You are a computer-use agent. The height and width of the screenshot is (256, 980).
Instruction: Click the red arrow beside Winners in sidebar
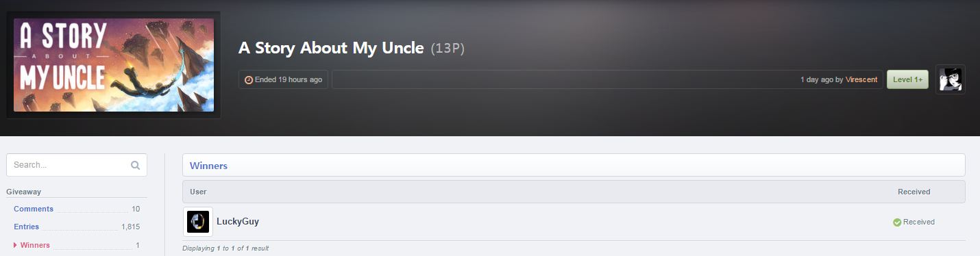(15, 245)
